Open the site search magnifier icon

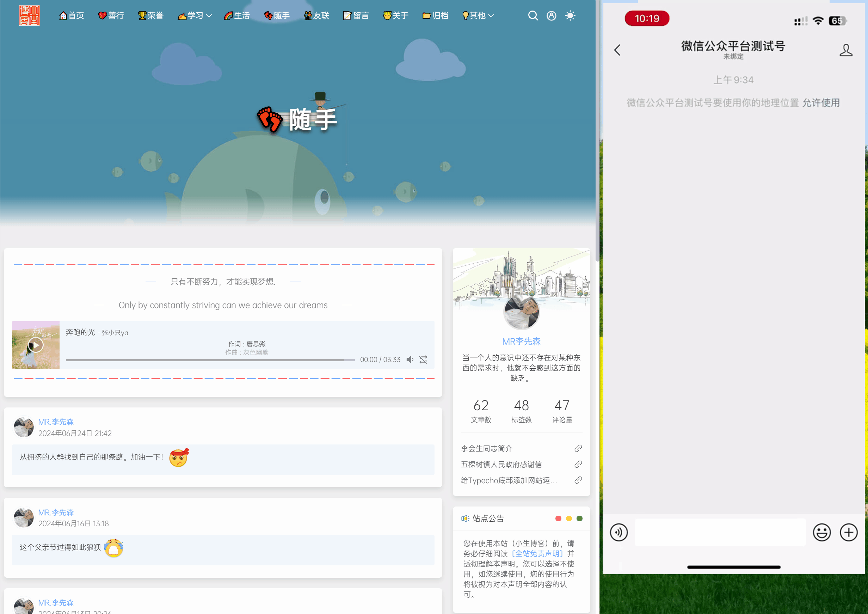pyautogui.click(x=533, y=16)
